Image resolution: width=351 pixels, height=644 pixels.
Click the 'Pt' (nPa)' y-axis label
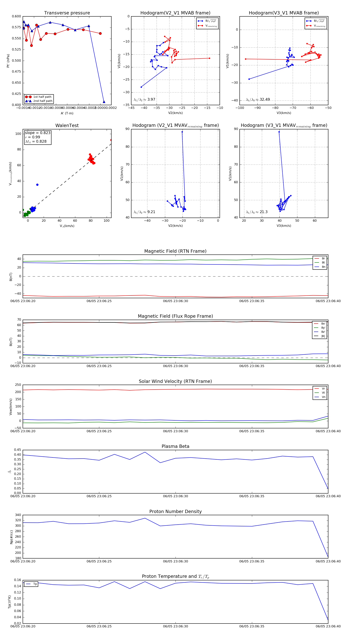click(8, 61)
